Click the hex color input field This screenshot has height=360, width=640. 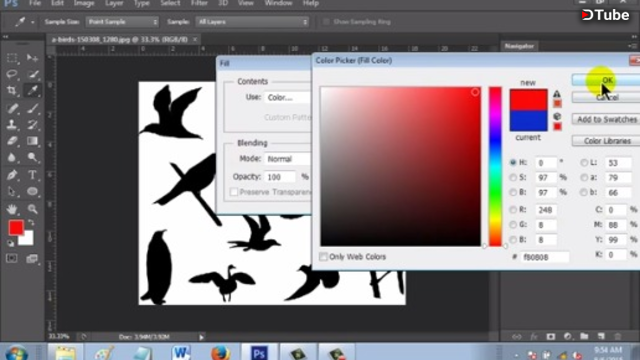click(544, 257)
